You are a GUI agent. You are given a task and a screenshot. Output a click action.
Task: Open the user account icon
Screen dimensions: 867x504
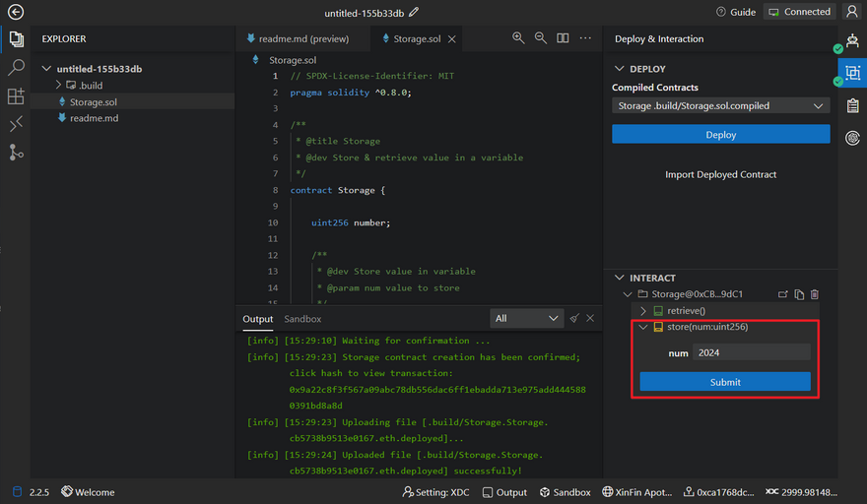[852, 11]
